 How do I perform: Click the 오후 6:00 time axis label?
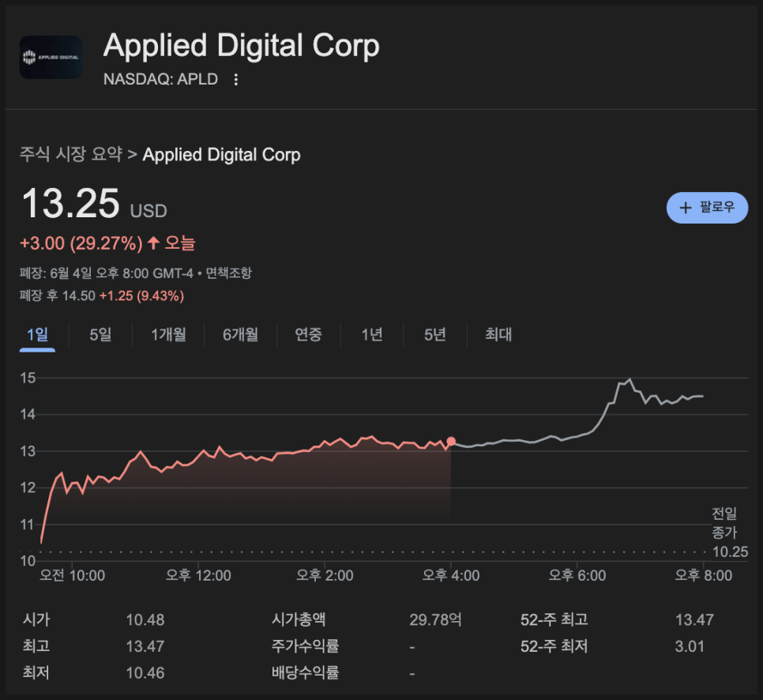[577, 576]
